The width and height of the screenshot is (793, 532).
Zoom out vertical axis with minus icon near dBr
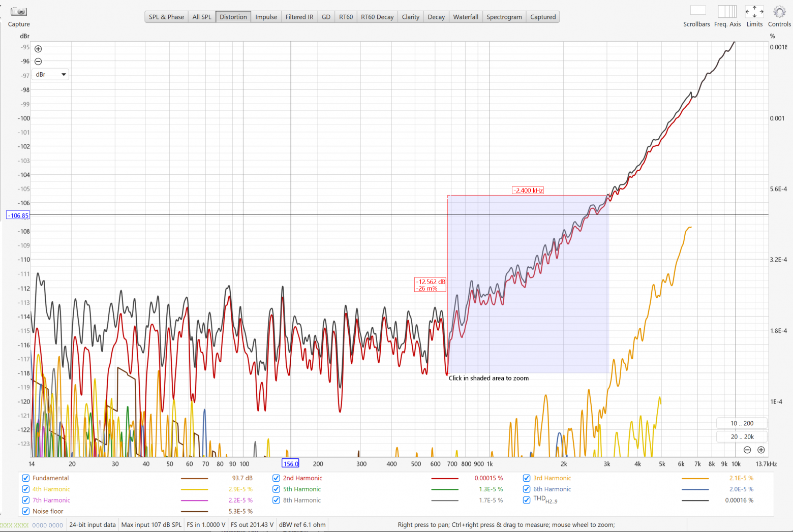(38, 61)
